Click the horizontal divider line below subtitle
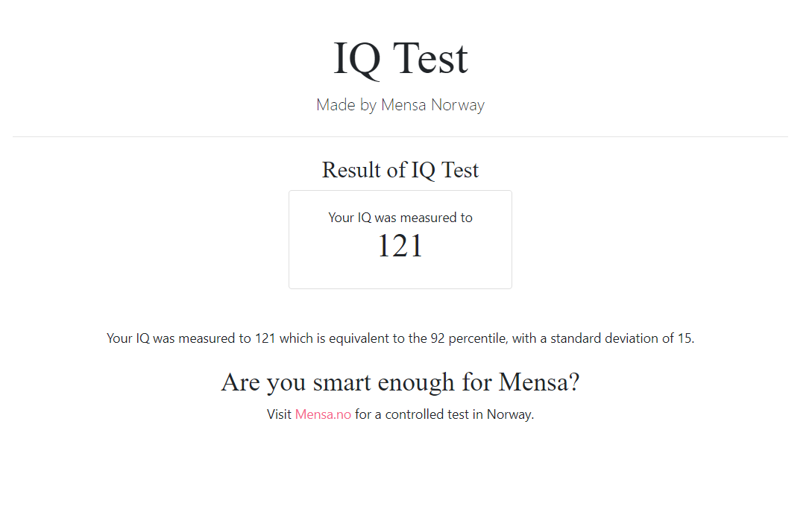 400,137
